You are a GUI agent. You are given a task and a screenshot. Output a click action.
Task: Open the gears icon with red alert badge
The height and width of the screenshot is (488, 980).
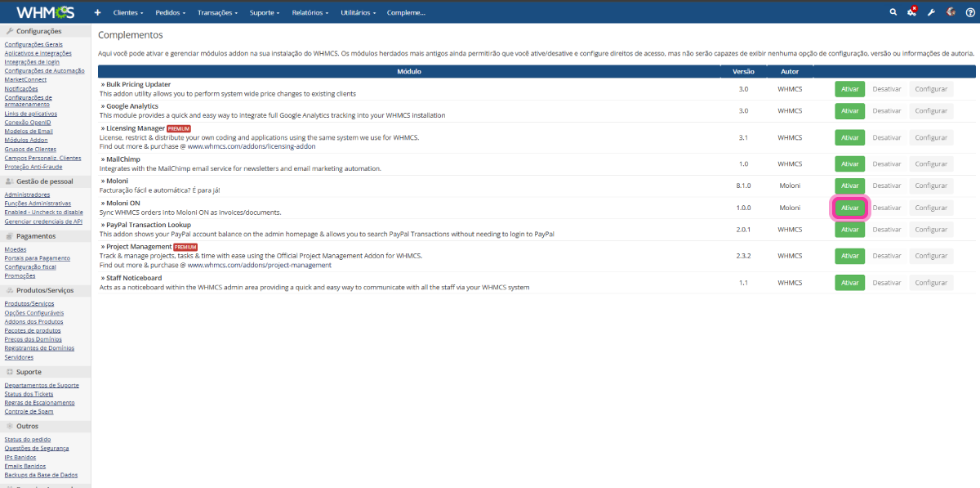912,12
